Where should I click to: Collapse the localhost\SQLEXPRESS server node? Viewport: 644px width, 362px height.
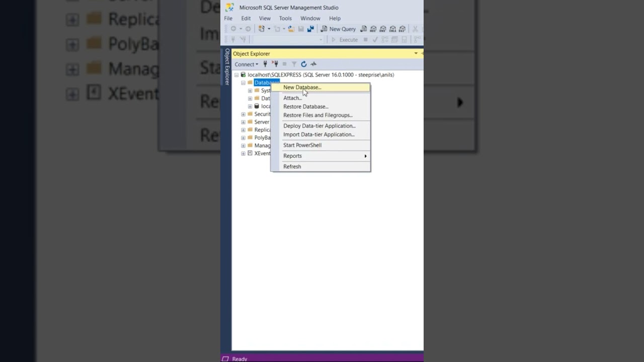[x=236, y=75]
